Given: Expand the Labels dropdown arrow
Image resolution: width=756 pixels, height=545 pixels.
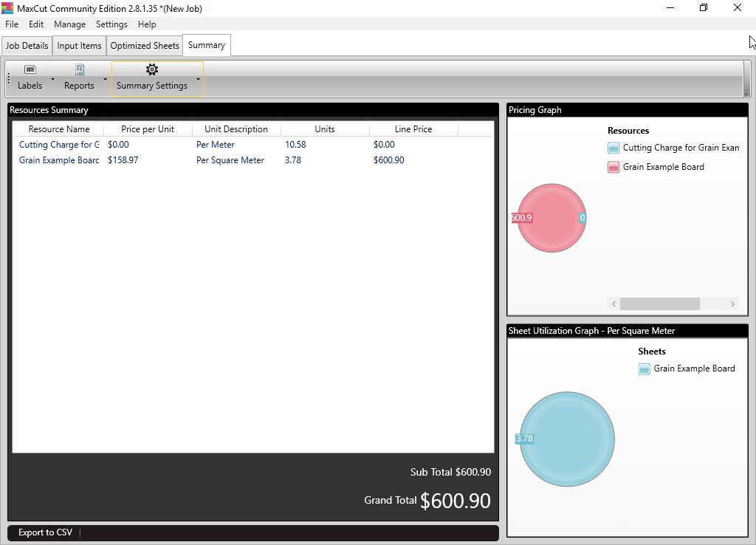Looking at the screenshot, I should pyautogui.click(x=52, y=79).
